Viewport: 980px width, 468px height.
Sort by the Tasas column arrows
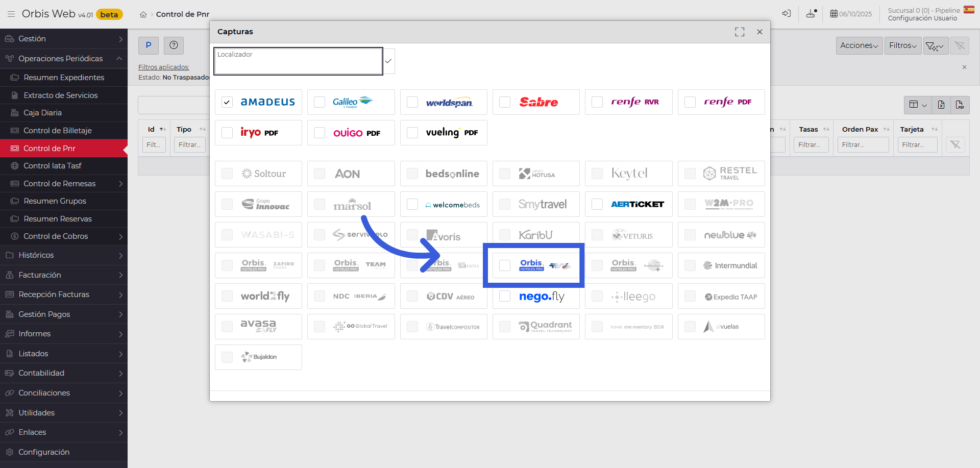point(826,130)
